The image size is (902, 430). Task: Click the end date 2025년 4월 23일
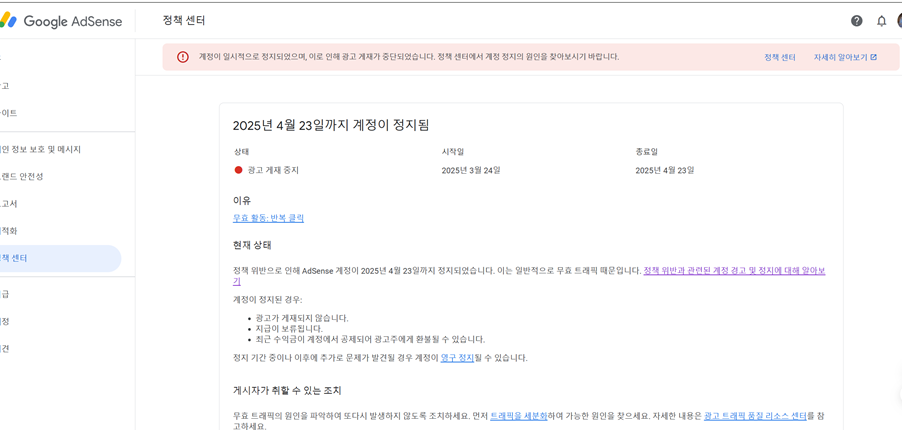(665, 170)
